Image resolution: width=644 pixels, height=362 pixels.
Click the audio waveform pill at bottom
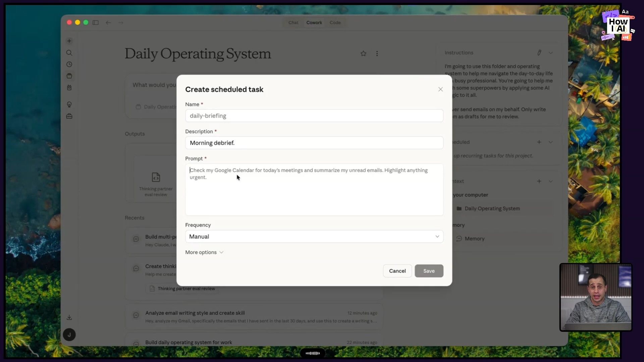(x=312, y=353)
